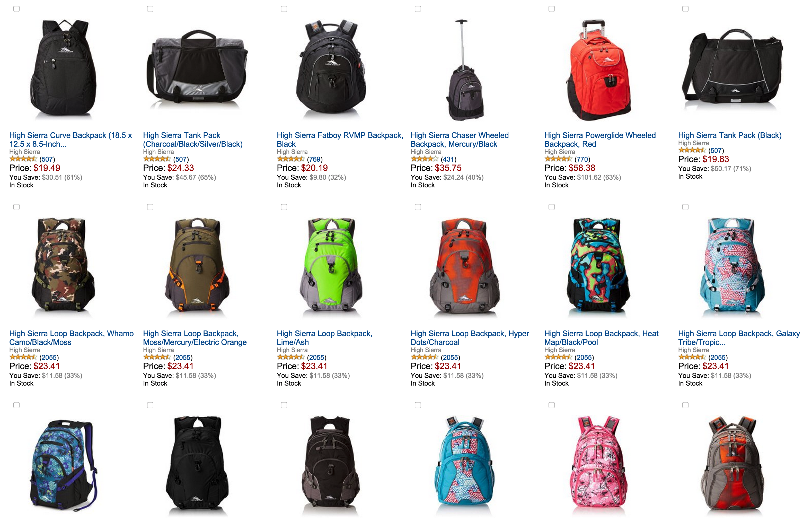
Task: Open the High Sierra Tank Pack (Black) title
Action: (730, 135)
